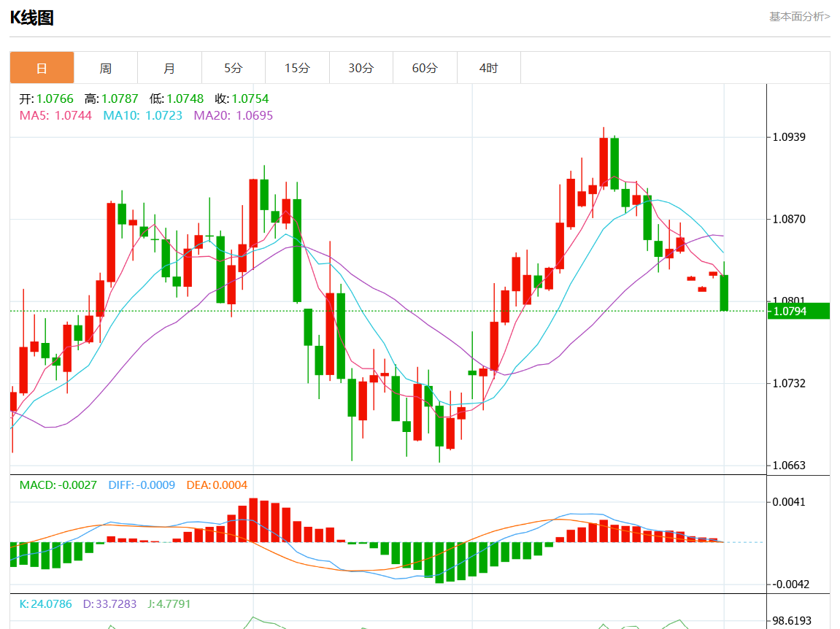This screenshot has width=840, height=629.
Task: Click the 开: 1.0766 open value
Action: pyautogui.click(x=47, y=99)
